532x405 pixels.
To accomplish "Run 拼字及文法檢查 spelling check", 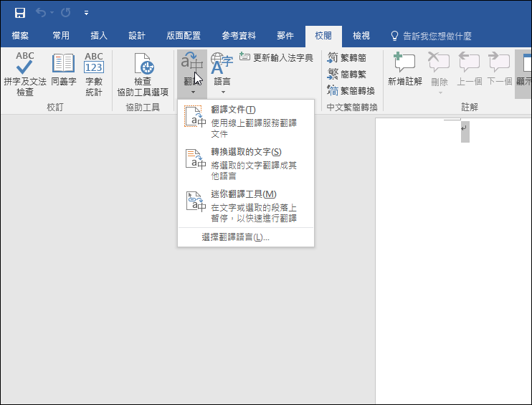I will pos(25,74).
